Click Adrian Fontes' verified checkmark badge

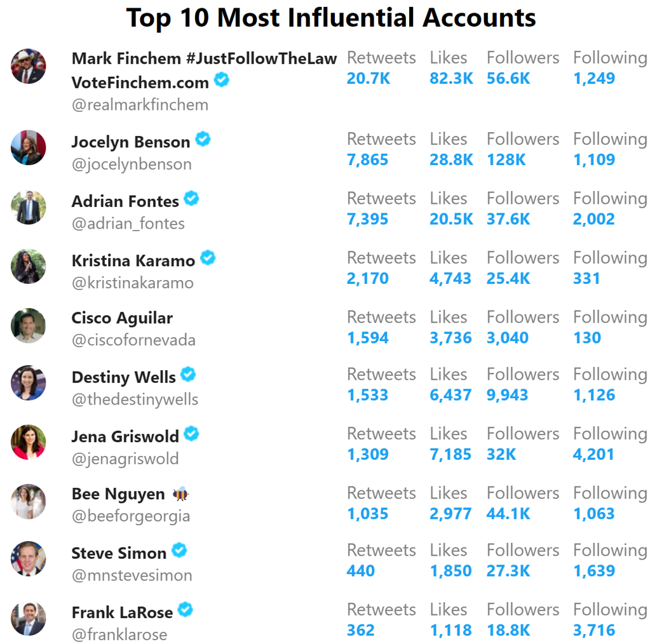(192, 198)
